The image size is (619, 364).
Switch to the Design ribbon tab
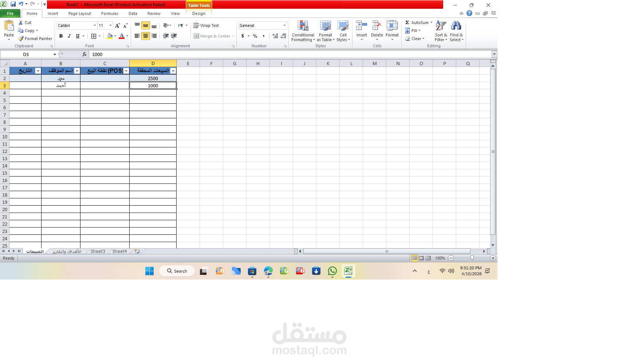click(199, 13)
